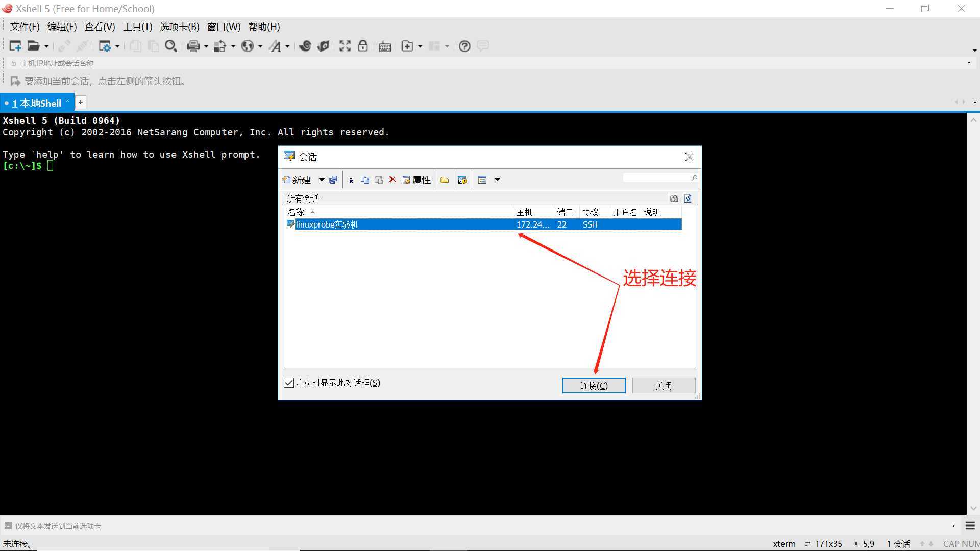Image resolution: width=980 pixels, height=551 pixels.
Task: Click terminal scrollbar down arrow
Action: point(973,508)
